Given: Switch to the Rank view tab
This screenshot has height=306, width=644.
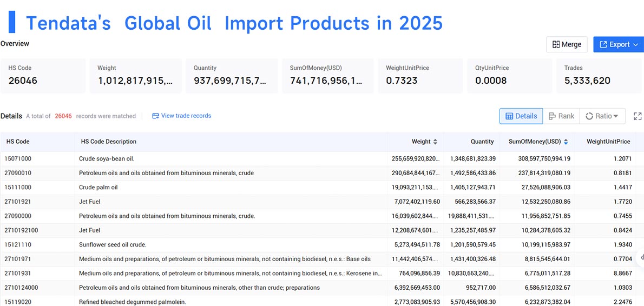Looking at the screenshot, I should [561, 116].
